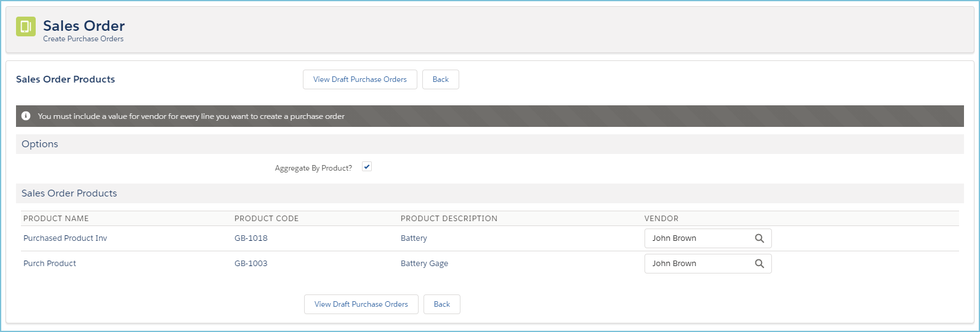Click the info icon in warning banner
980x332 pixels.
[26, 116]
